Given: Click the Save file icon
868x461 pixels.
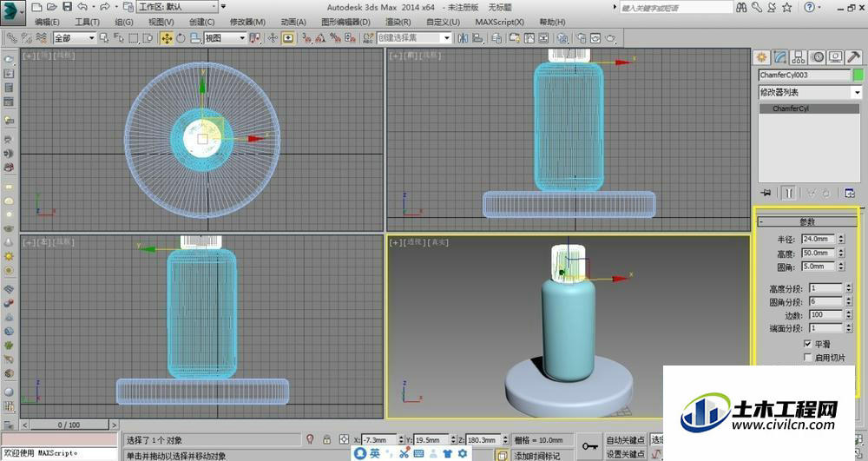Looking at the screenshot, I should coord(67,7).
